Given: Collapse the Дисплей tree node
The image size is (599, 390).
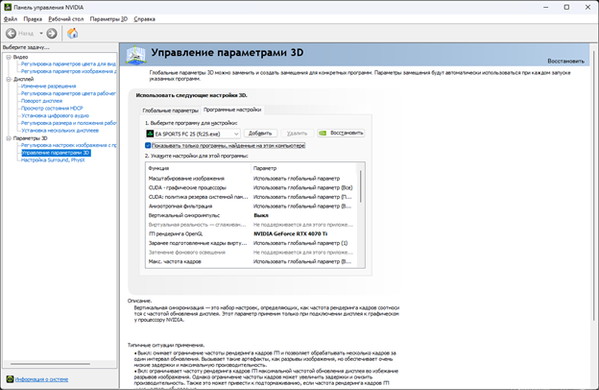Looking at the screenshot, I should [x=8, y=79].
